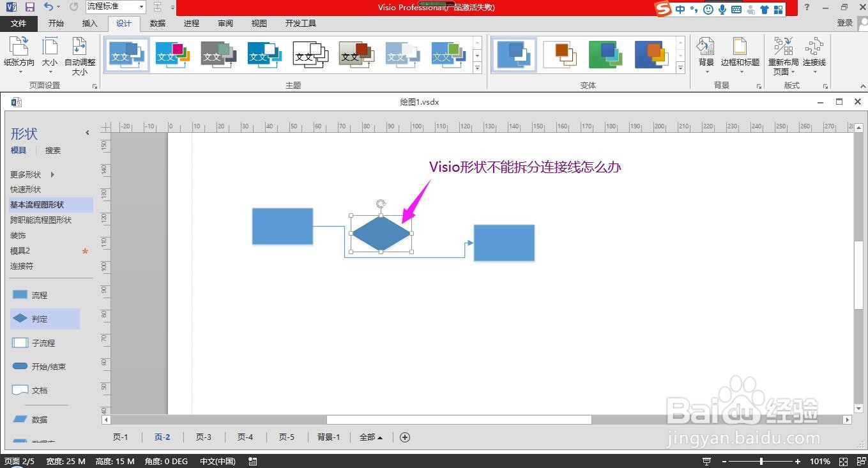Viewport: 868px width, 468px height.
Task: Customize the quick access toolbar dropdown
Action: (x=173, y=7)
